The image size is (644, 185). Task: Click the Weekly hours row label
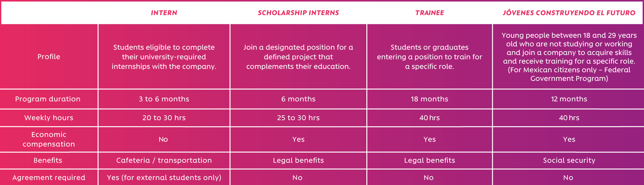pyautogui.click(x=49, y=118)
